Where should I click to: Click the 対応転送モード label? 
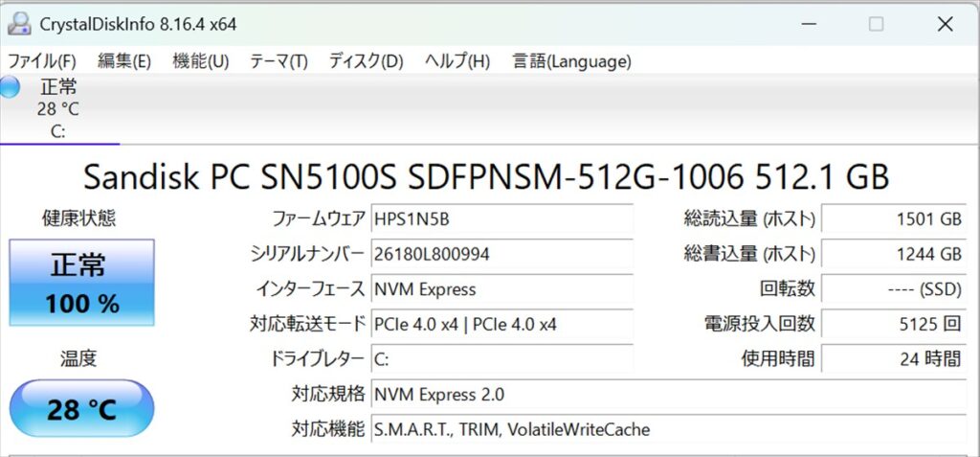[x=307, y=324]
